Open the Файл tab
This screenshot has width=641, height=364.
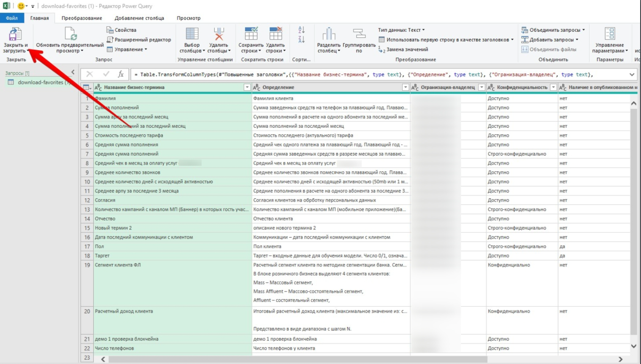(12, 18)
